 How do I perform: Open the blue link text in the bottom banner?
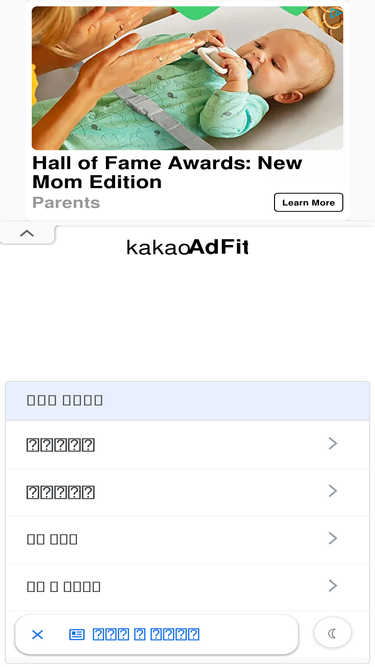pos(146,635)
